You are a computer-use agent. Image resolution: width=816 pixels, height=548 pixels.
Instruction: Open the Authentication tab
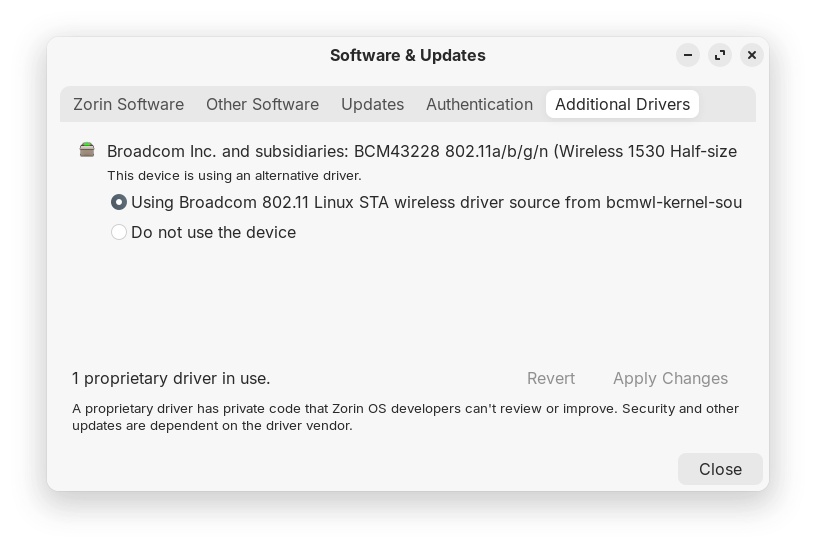(x=479, y=104)
